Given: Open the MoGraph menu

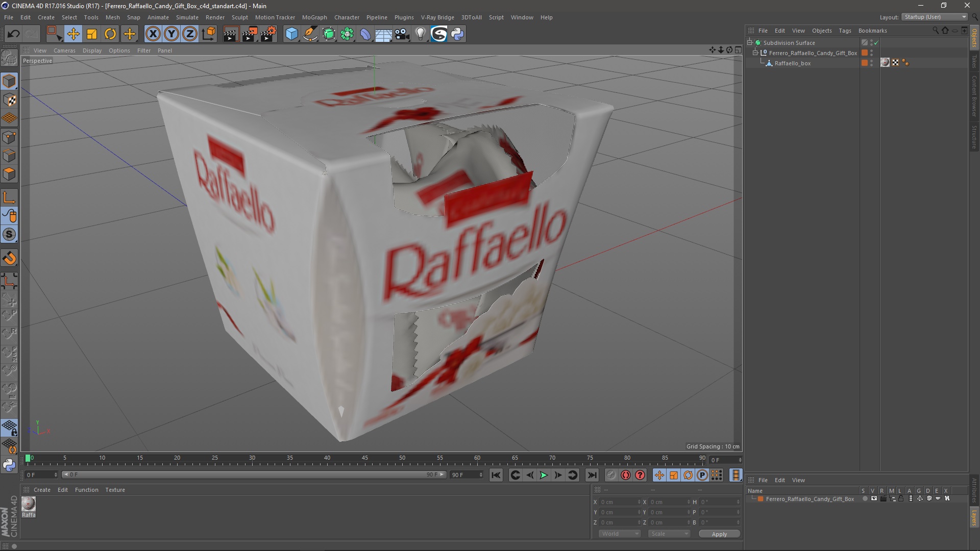Looking at the screenshot, I should pos(314,17).
